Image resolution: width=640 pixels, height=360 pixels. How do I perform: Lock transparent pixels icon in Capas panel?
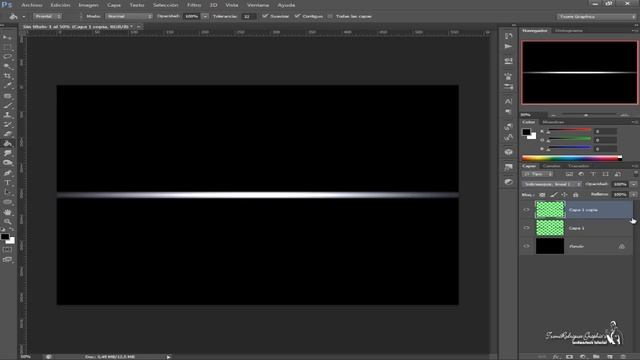point(542,195)
